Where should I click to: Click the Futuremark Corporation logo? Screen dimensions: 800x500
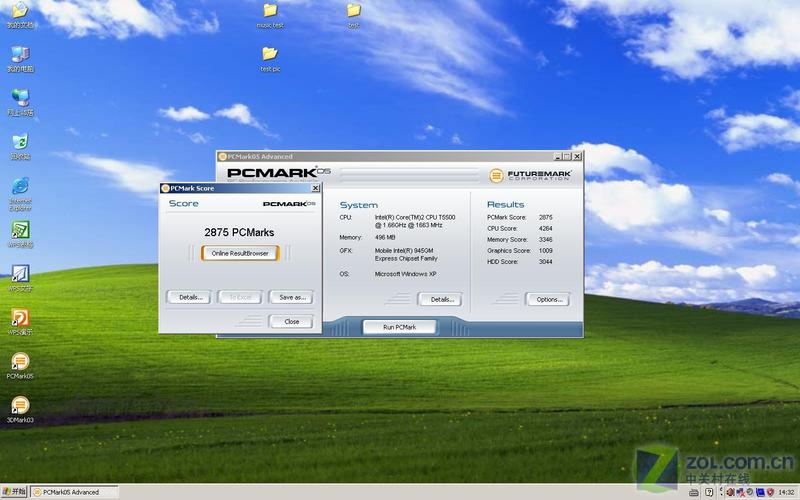530,176
